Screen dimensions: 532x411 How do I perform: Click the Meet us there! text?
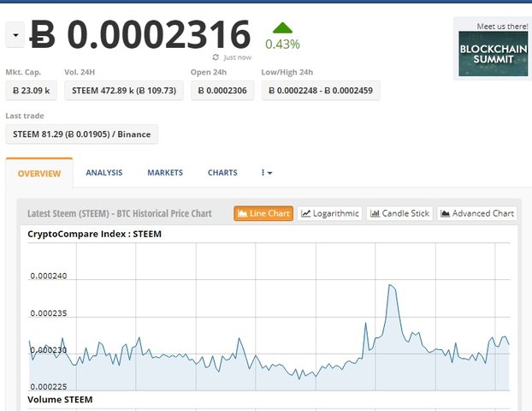pyautogui.click(x=502, y=27)
